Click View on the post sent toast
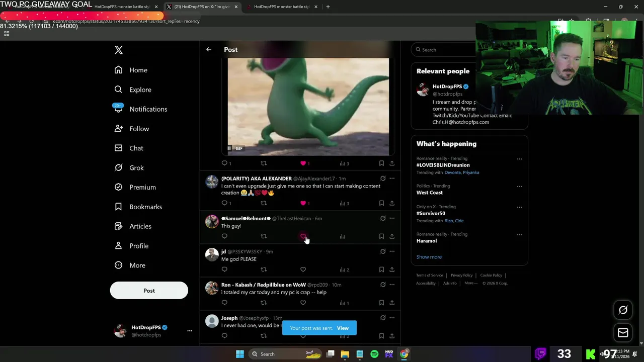The height and width of the screenshot is (362, 644). click(x=343, y=328)
